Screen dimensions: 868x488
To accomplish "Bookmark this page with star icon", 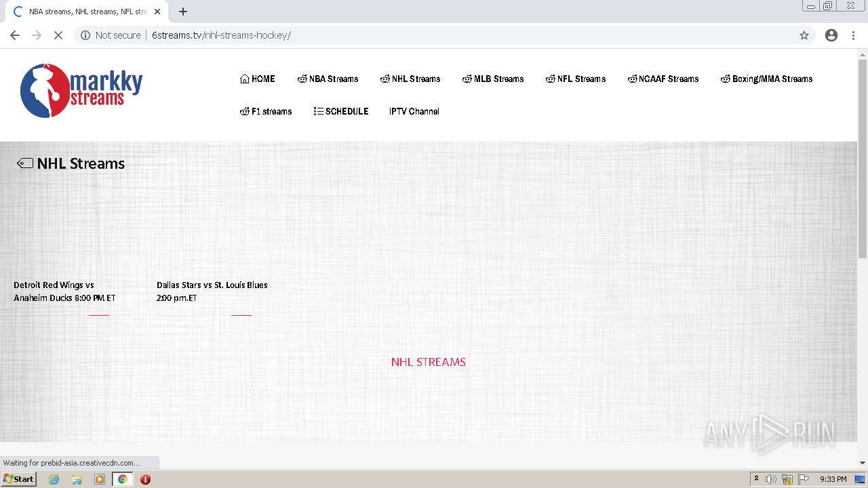I will pyautogui.click(x=804, y=35).
